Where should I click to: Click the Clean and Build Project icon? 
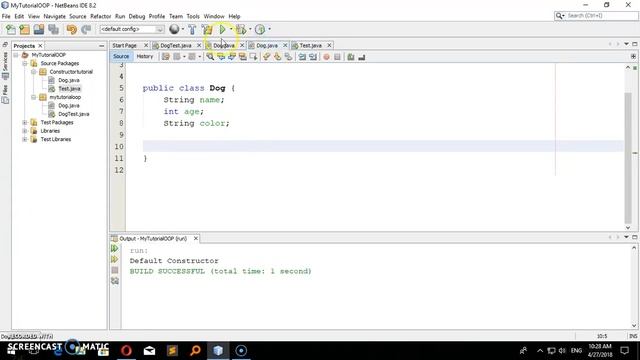(x=207, y=29)
